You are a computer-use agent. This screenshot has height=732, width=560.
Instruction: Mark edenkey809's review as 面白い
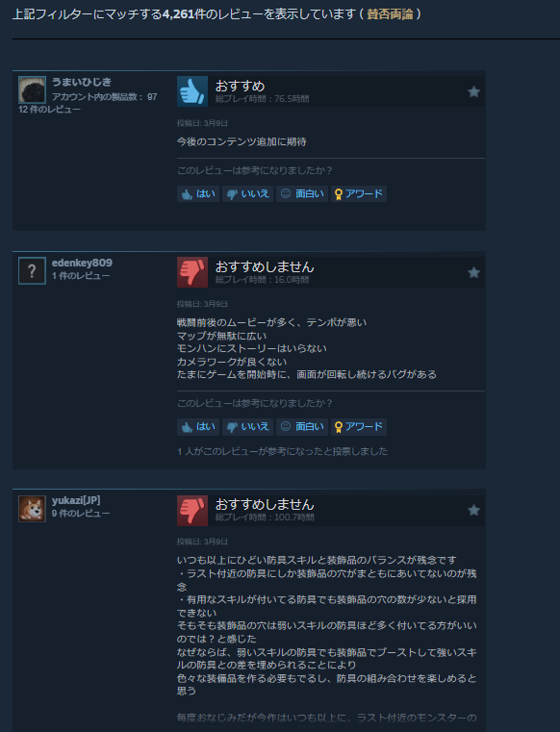[302, 427]
